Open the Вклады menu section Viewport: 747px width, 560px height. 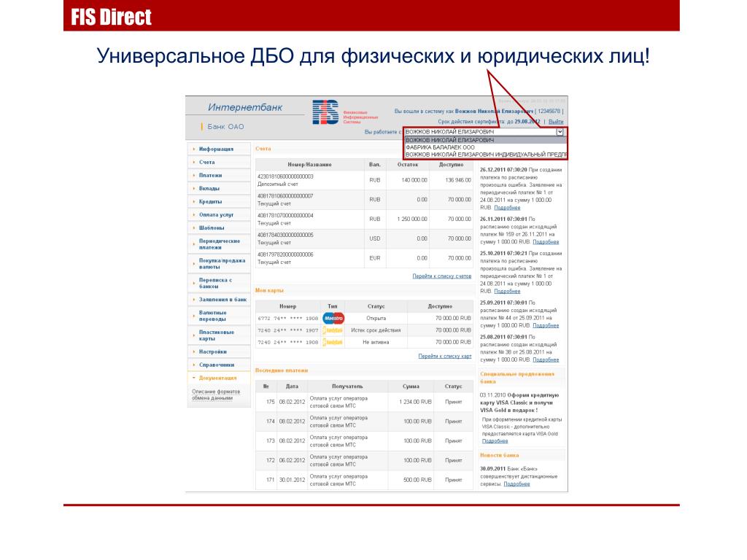[219, 189]
